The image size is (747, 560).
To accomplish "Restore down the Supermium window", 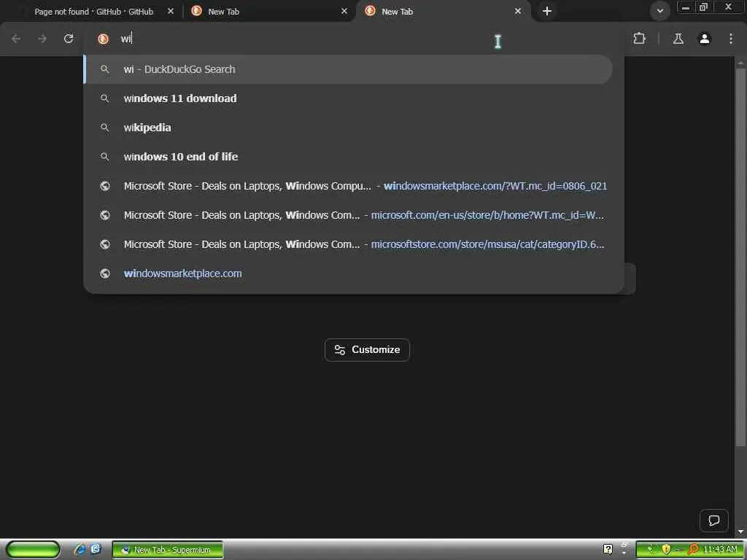I will coord(704,7).
